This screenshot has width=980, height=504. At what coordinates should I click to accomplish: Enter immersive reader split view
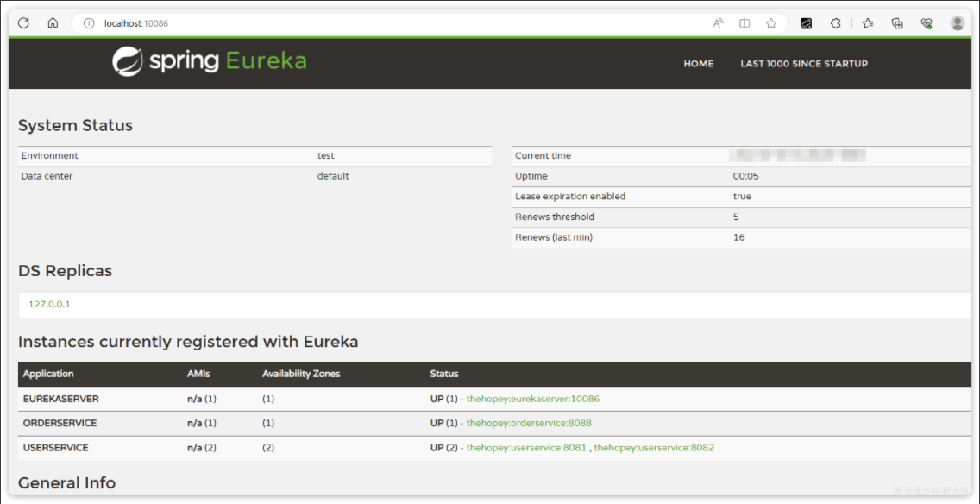pyautogui.click(x=744, y=23)
